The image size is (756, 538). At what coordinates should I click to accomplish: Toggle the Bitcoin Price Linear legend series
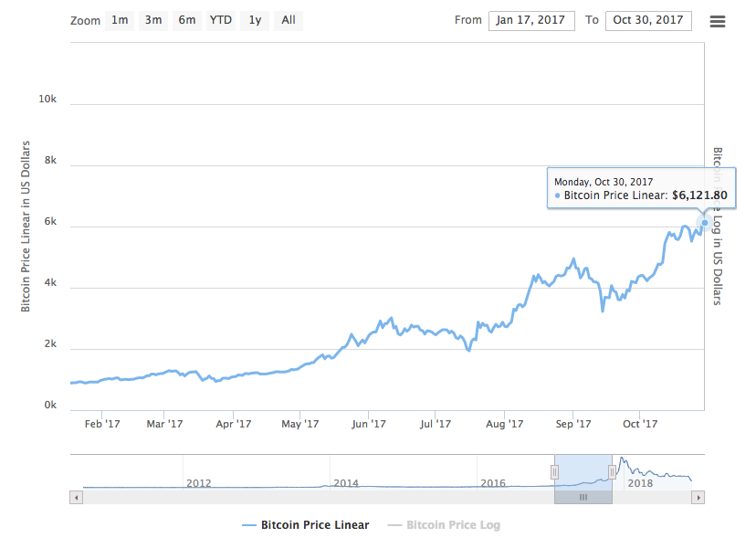coord(306,525)
